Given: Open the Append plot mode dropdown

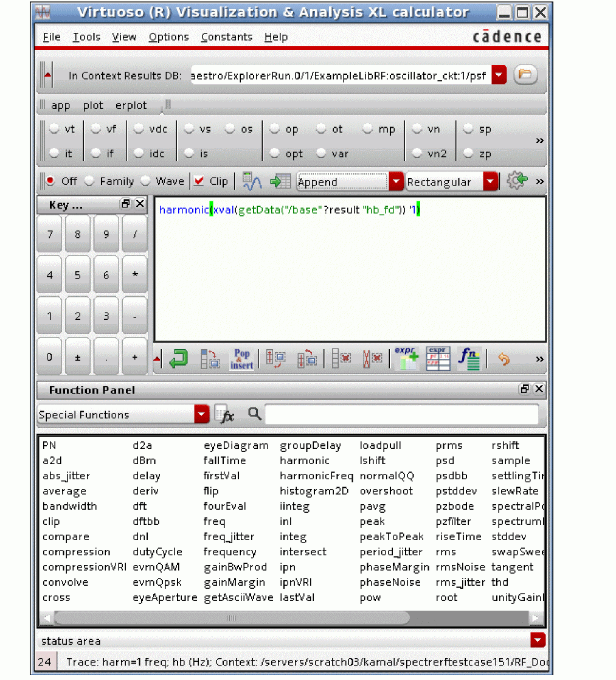Looking at the screenshot, I should [x=396, y=181].
